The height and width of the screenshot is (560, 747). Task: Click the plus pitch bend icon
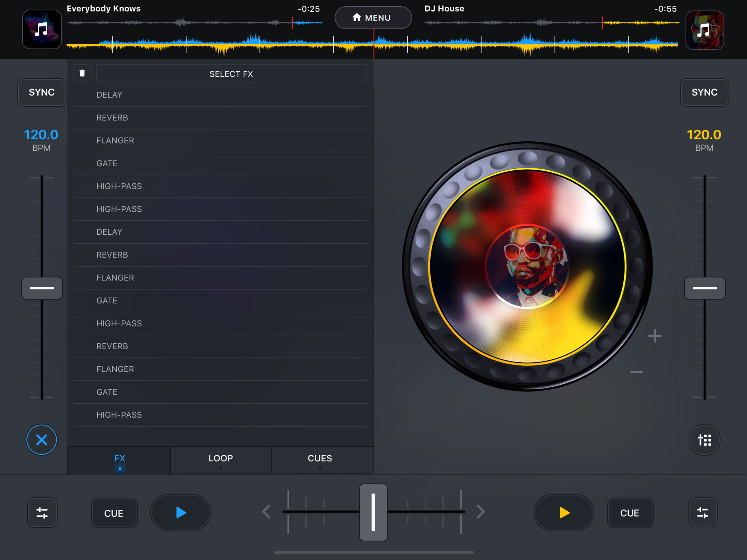click(655, 336)
